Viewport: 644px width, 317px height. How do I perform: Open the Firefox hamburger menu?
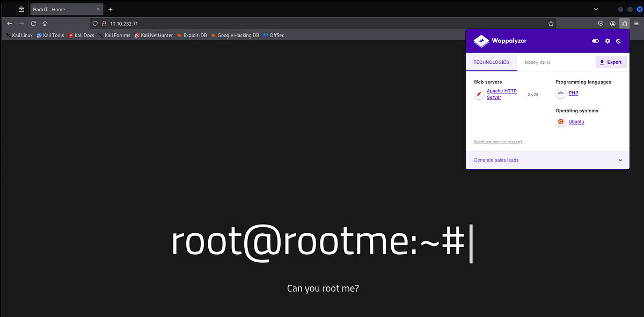[x=636, y=24]
